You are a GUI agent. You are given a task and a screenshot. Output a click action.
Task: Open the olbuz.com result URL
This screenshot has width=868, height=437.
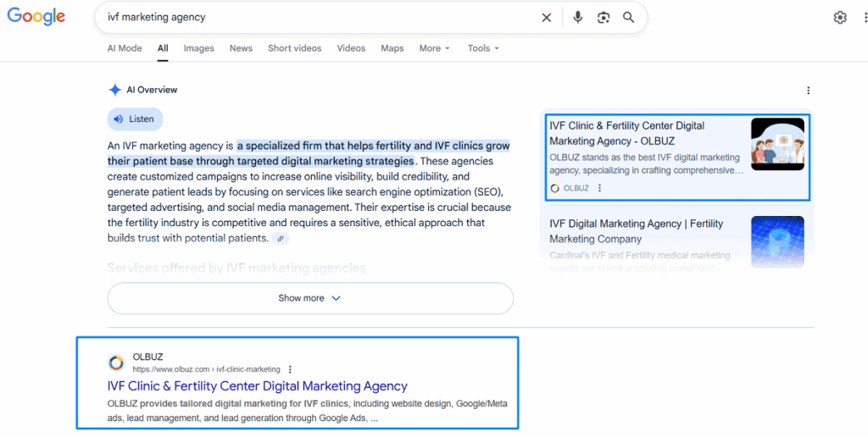(x=207, y=369)
